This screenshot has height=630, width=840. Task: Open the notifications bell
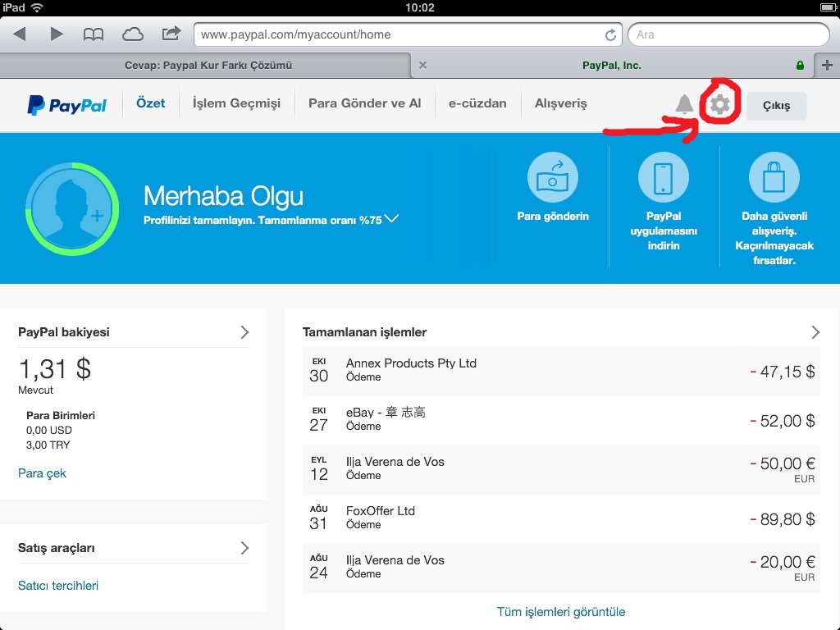[x=684, y=104]
